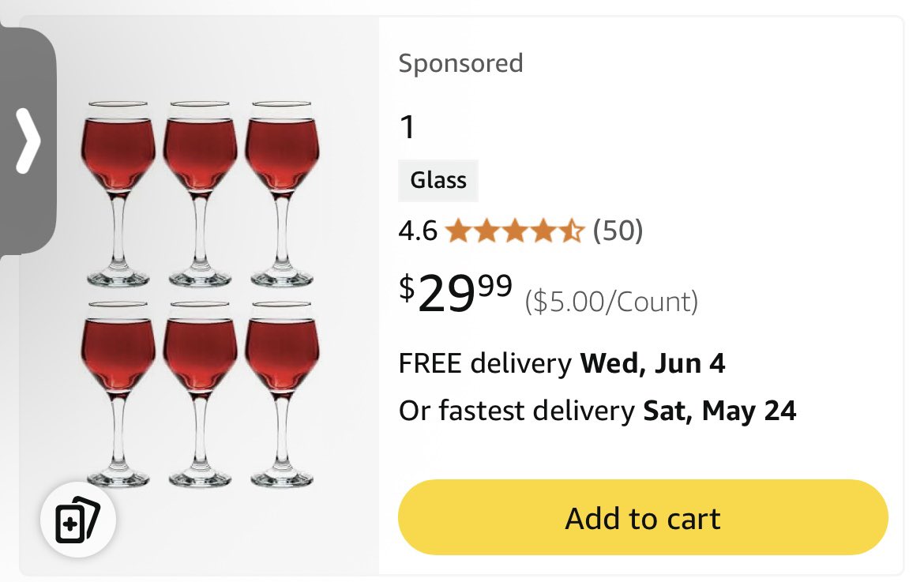Screen dimensions: 924x582
Task: Click the $5.00/Count unit price text
Action: pos(611,302)
